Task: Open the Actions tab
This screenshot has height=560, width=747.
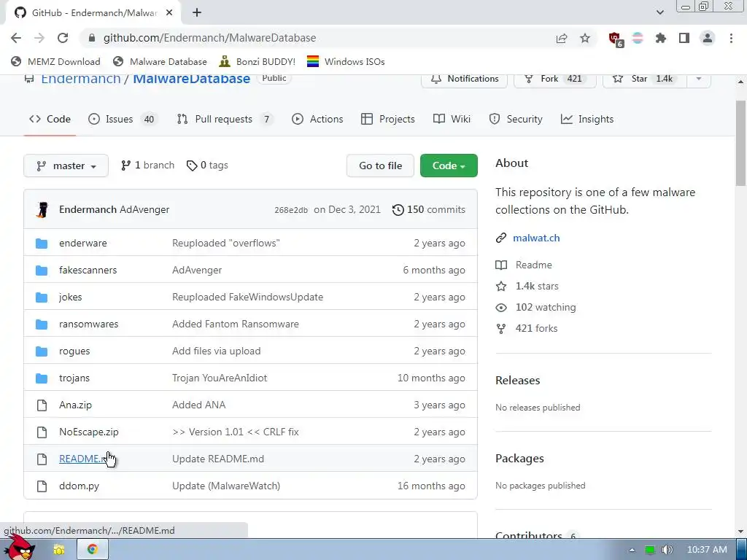Action: tap(317, 119)
